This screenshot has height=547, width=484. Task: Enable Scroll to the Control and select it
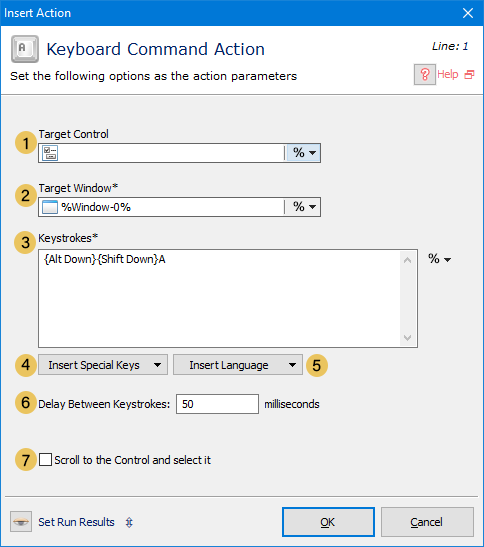(x=45, y=460)
